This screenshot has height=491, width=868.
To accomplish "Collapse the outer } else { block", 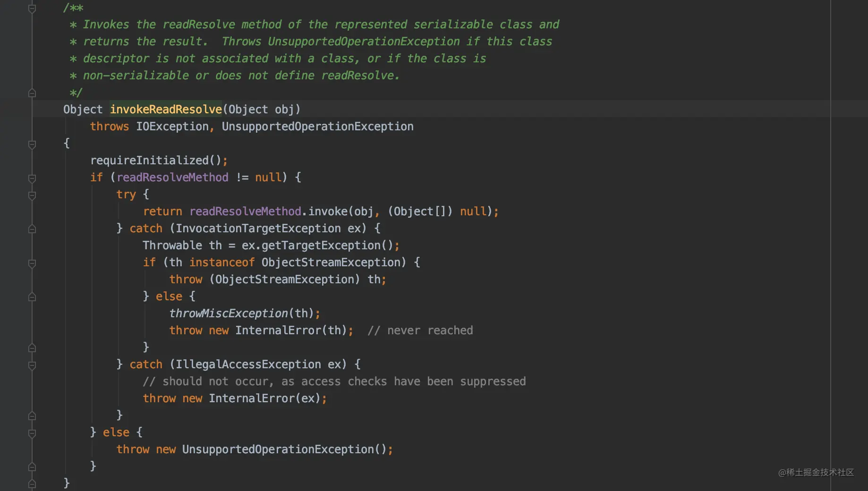I will coord(32,433).
